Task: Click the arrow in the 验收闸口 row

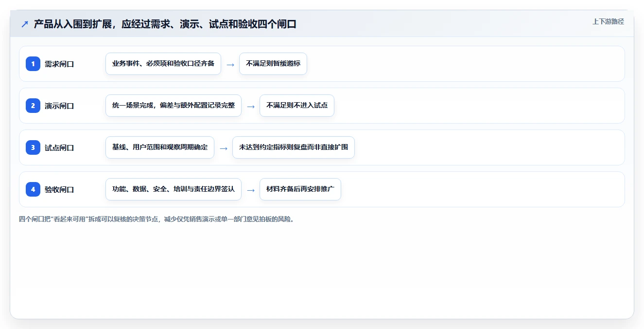Action: click(251, 190)
